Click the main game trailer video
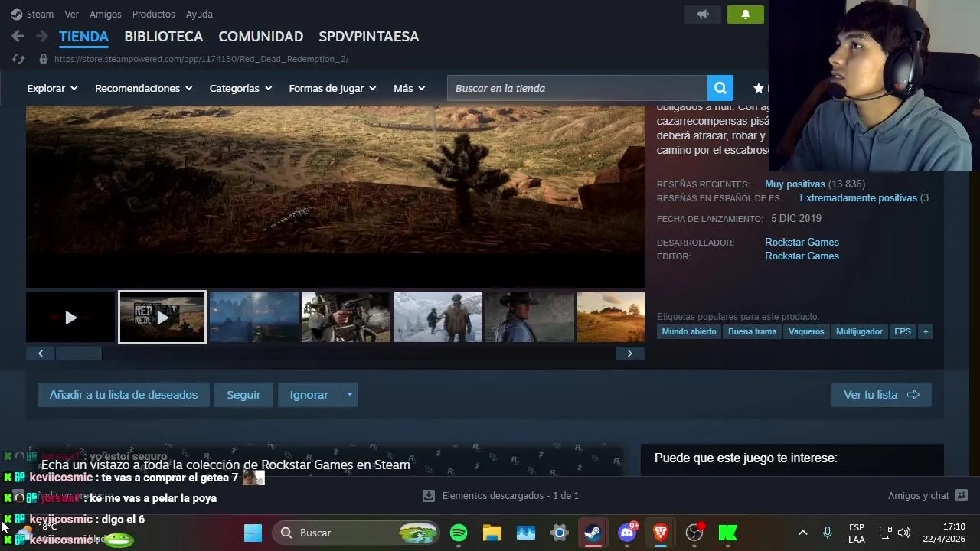 pyautogui.click(x=335, y=196)
